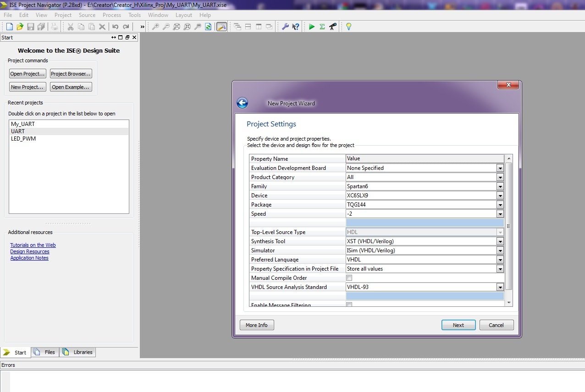Enable the Manual Compile Order checkbox

click(x=349, y=278)
